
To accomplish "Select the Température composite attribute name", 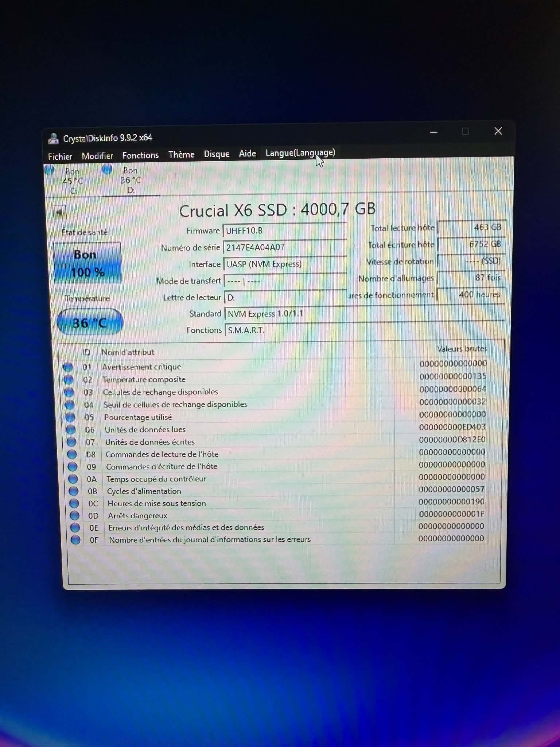I will click(144, 380).
